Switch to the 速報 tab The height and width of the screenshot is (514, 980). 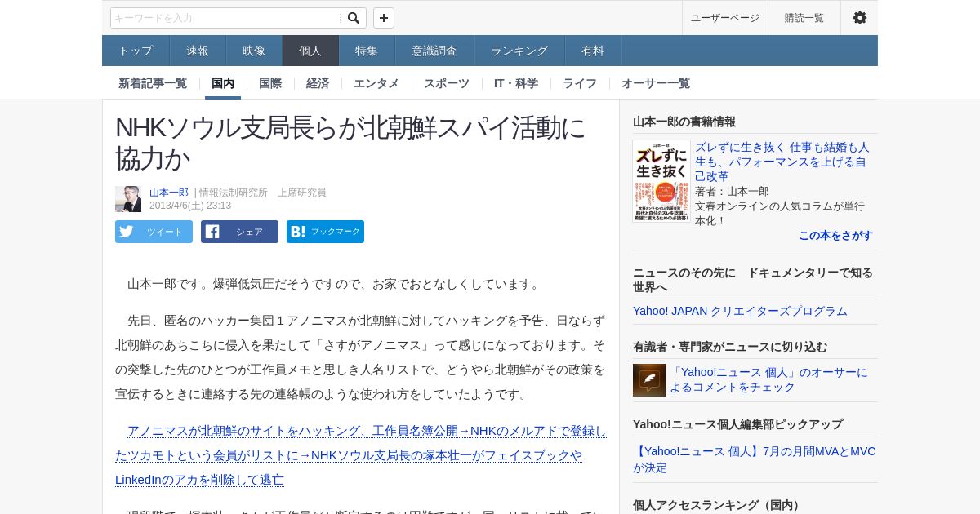(198, 51)
